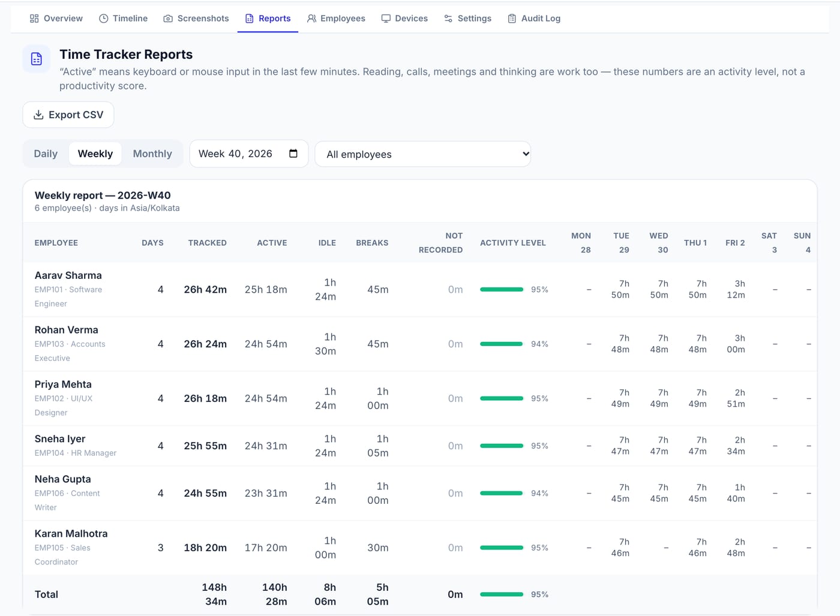Click the Settings sliders icon
The height and width of the screenshot is (616, 840).
click(448, 19)
